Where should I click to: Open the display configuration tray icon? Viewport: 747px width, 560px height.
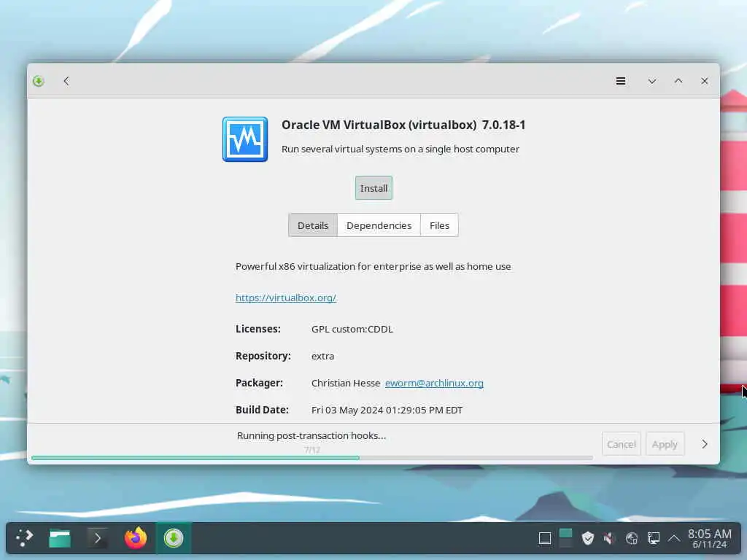coord(653,539)
